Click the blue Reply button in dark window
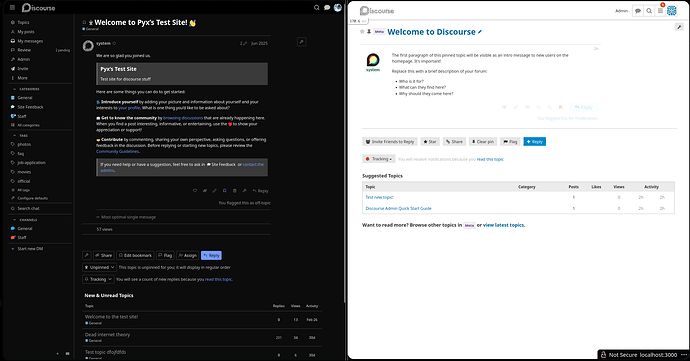 click(211, 255)
